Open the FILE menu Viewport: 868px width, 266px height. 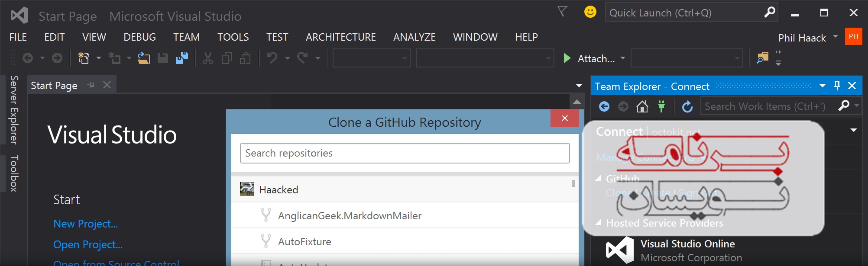click(x=18, y=37)
